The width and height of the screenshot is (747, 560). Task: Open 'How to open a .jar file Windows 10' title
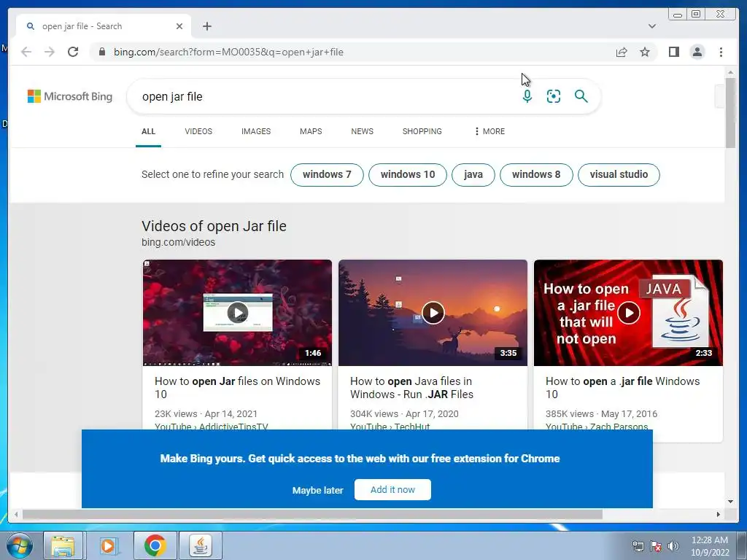[622, 388]
